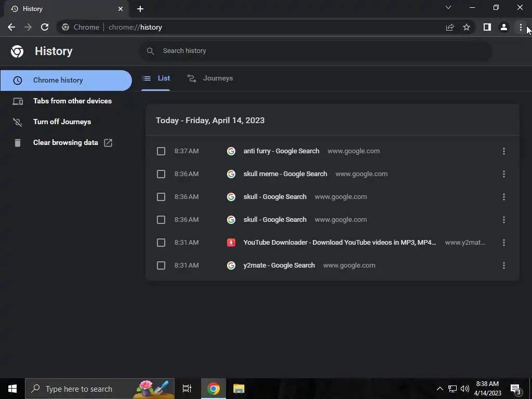Open actions menu for the second skull entry
532x399 pixels.
point(504,220)
